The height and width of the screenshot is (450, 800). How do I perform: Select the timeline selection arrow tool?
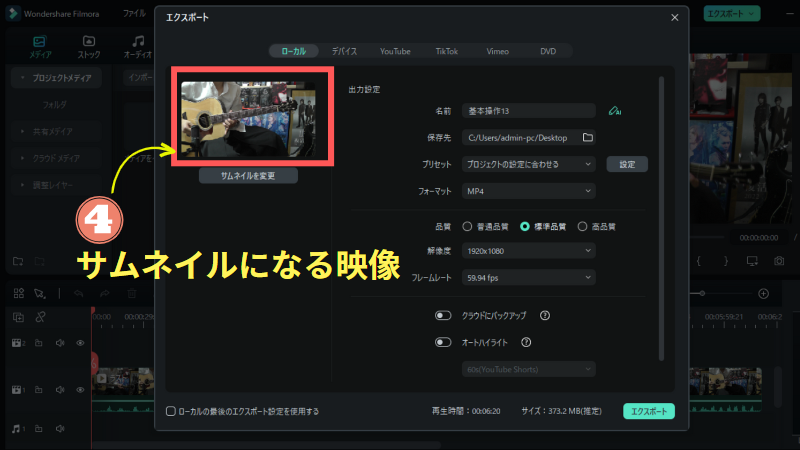point(39,293)
